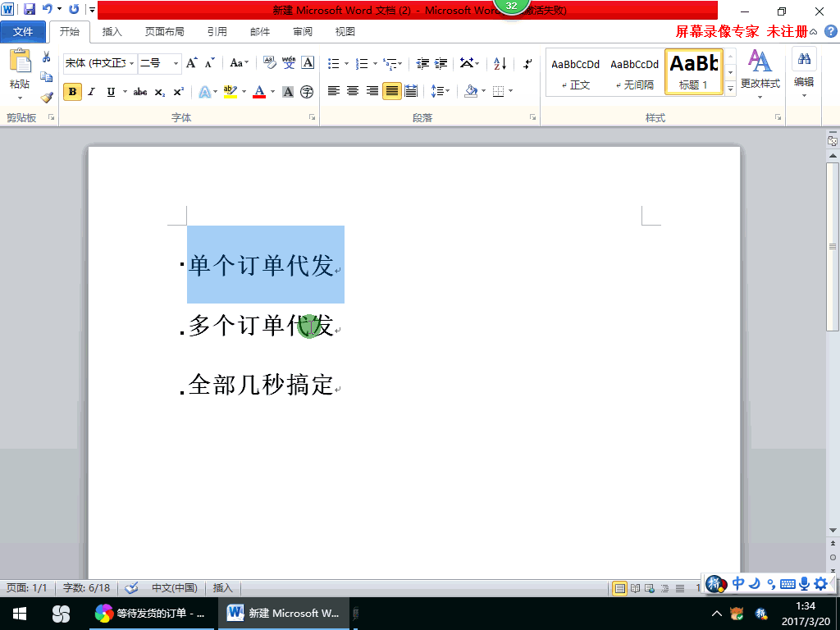Open the 等待发货的订单 taskbar window
Viewport: 840px width, 630px height.
click(151, 614)
